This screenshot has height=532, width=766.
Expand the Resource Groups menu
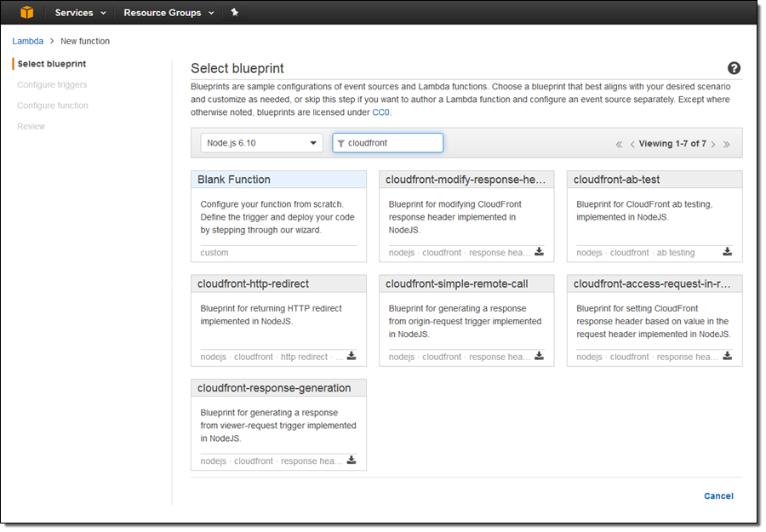coord(169,13)
